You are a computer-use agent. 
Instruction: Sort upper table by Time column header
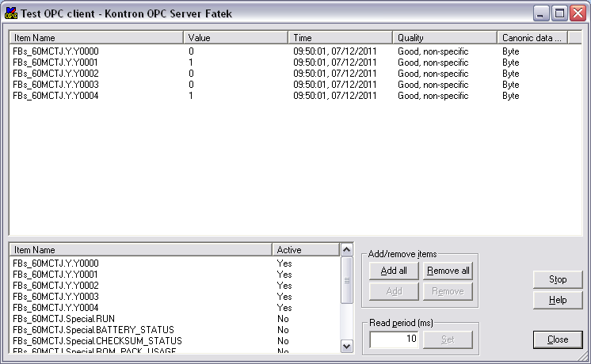[340, 38]
